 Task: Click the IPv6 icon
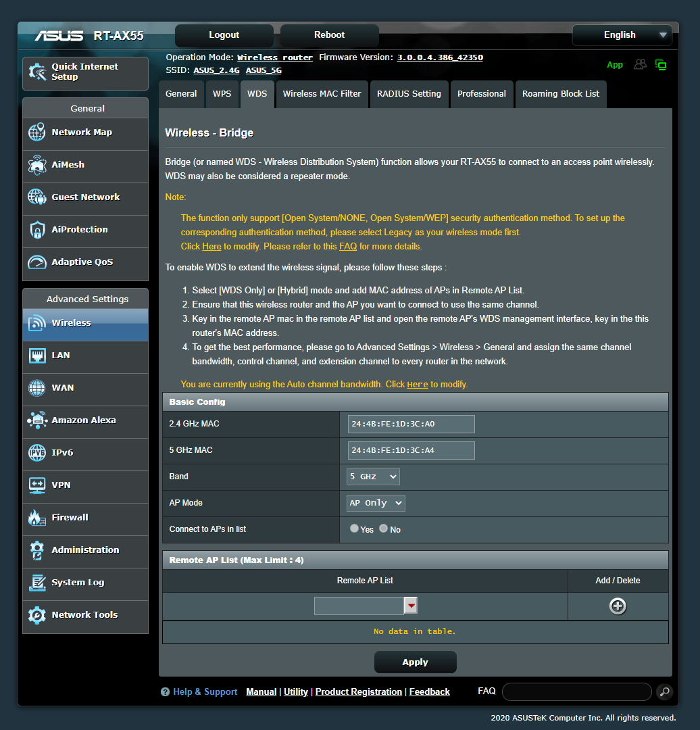36,452
